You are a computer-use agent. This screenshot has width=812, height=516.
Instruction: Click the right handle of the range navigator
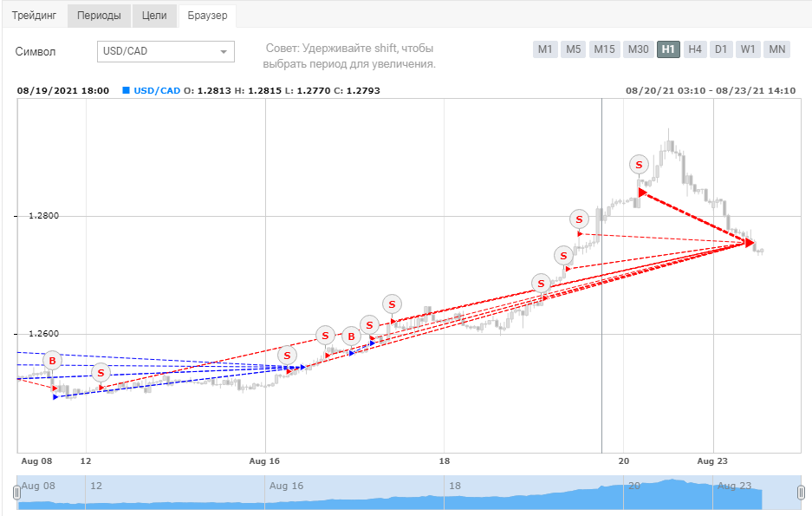(801, 492)
